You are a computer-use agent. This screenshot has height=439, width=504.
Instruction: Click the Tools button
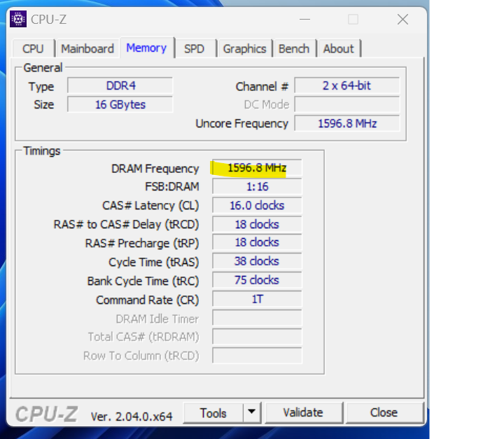tap(213, 413)
